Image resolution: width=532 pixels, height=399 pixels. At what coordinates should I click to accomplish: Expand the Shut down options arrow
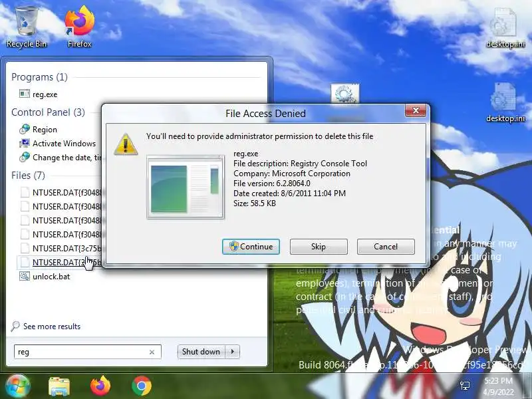pyautogui.click(x=233, y=352)
